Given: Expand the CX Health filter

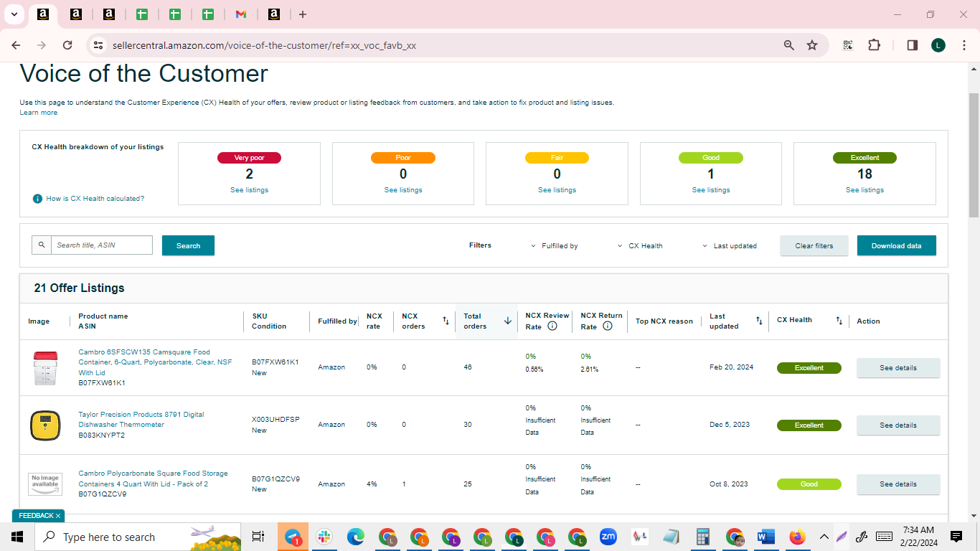Looking at the screenshot, I should coord(640,246).
